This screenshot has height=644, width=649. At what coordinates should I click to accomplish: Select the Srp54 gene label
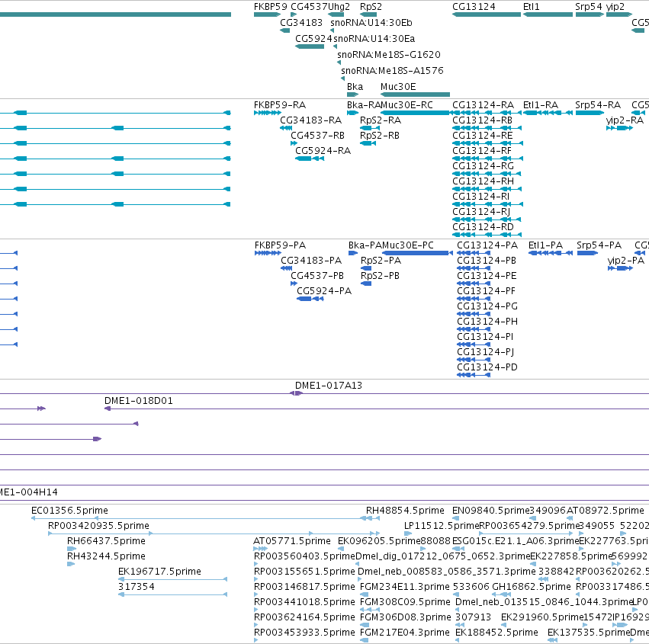tap(589, 7)
